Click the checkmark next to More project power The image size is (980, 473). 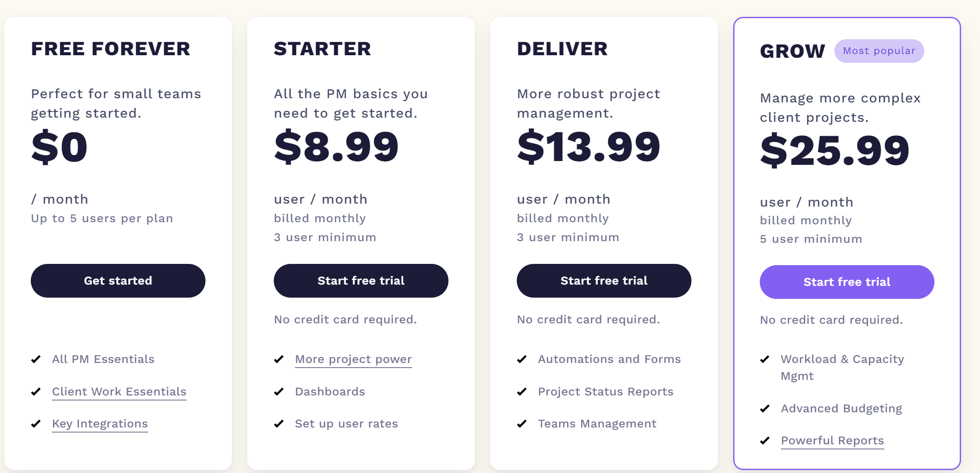tap(279, 360)
